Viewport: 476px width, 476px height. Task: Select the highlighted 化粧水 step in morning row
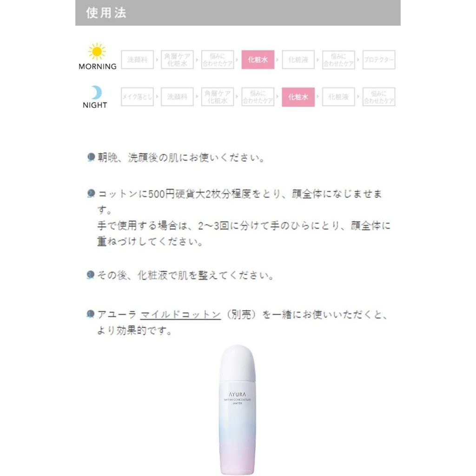[258, 59]
